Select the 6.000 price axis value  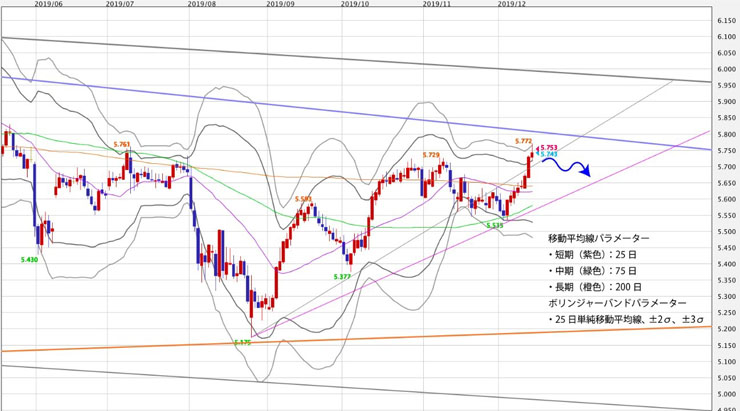point(727,69)
